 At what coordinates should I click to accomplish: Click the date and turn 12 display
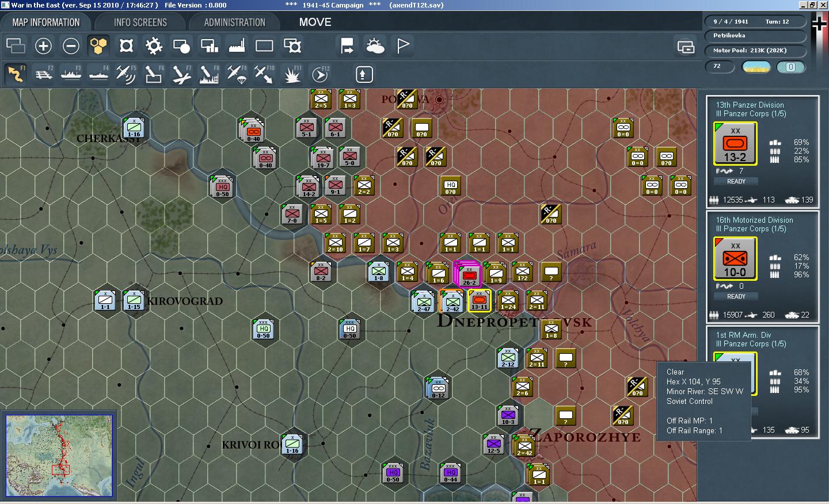(x=755, y=21)
